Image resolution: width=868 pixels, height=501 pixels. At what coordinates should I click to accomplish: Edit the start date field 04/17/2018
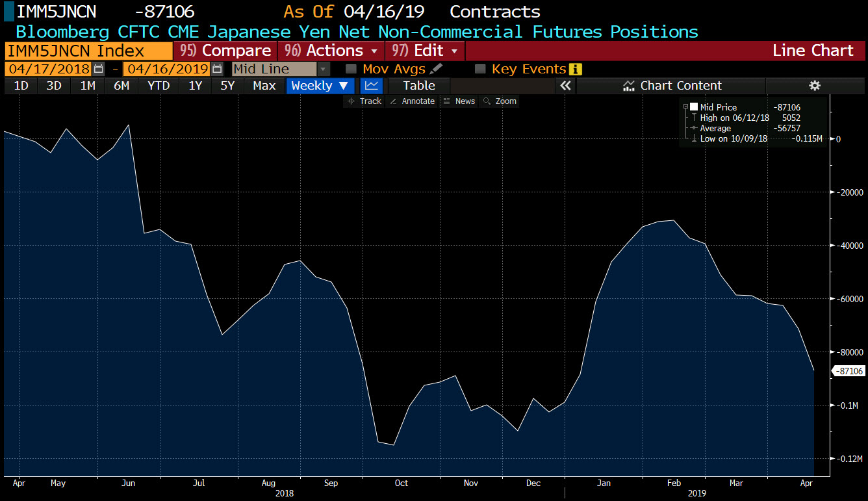[x=49, y=69]
